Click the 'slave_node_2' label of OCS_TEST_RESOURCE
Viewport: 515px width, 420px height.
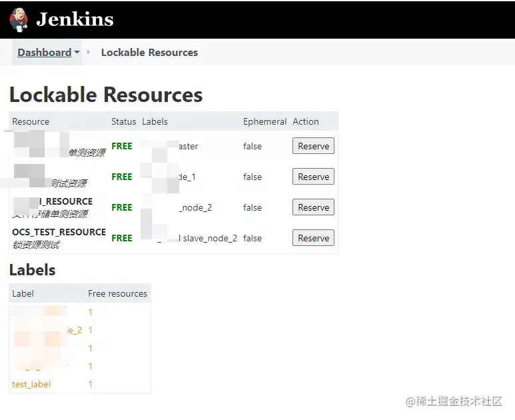click(211, 238)
